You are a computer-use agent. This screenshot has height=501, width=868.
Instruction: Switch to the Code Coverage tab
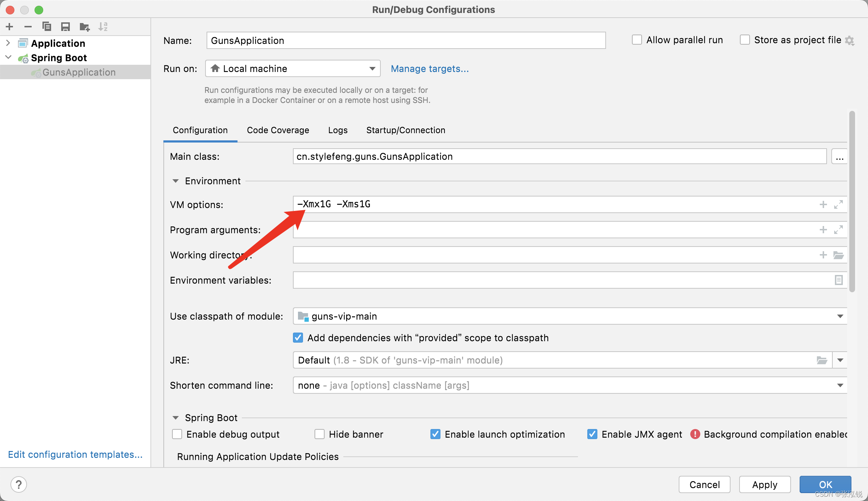click(278, 130)
